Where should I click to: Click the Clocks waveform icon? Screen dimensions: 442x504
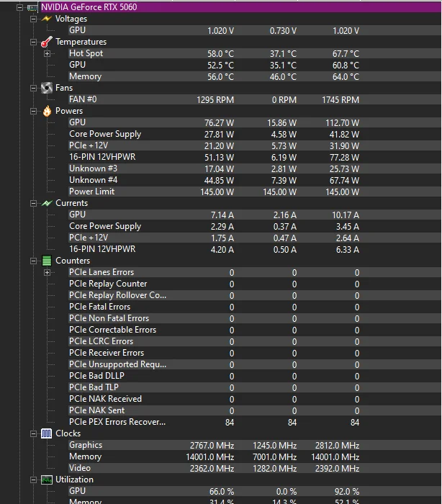46,433
